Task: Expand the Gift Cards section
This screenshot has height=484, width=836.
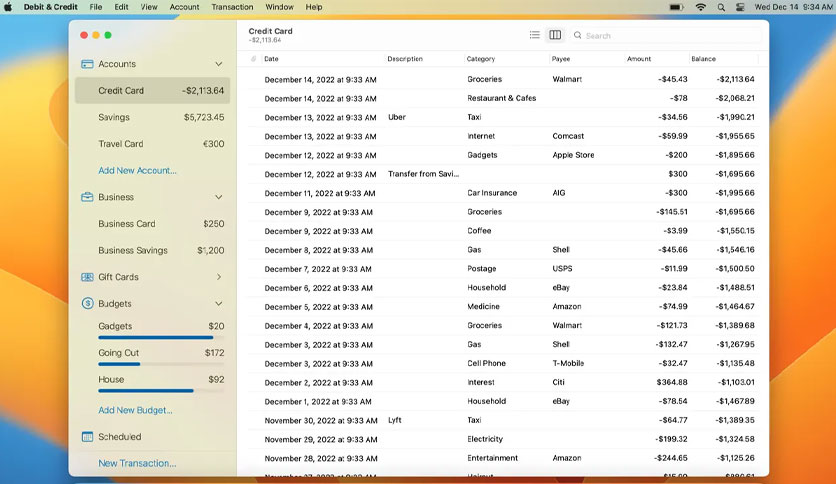Action: pyautogui.click(x=219, y=277)
